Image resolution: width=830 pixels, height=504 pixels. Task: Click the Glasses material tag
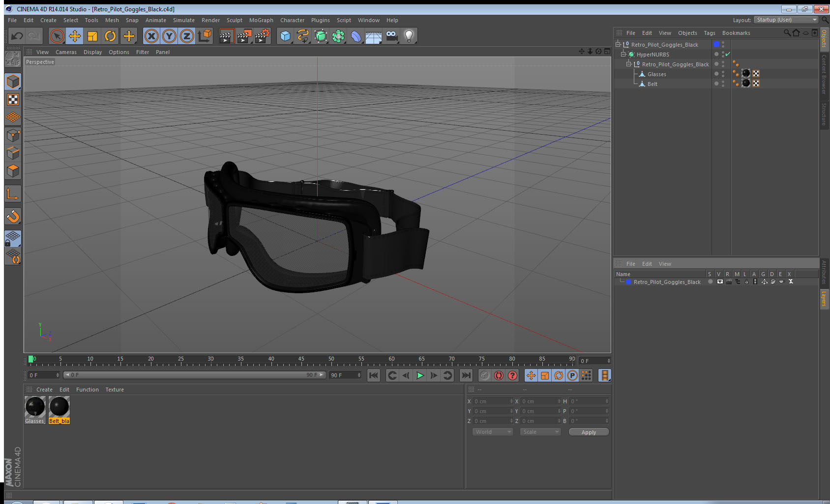point(746,74)
